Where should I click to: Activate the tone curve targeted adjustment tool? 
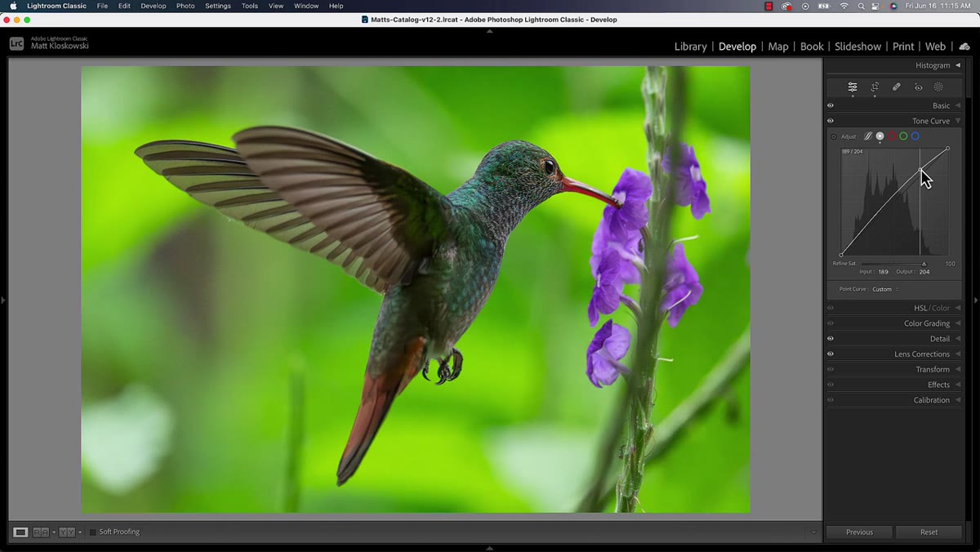click(x=834, y=136)
